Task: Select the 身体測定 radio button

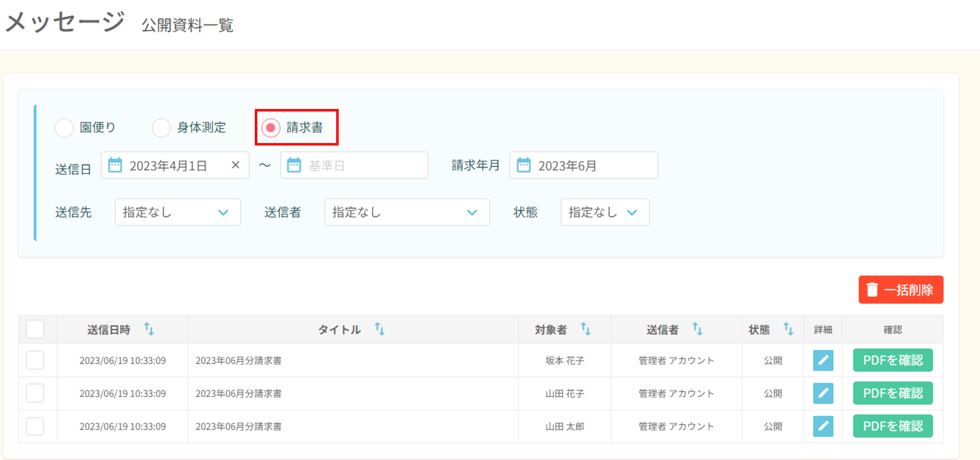Action: point(161,128)
